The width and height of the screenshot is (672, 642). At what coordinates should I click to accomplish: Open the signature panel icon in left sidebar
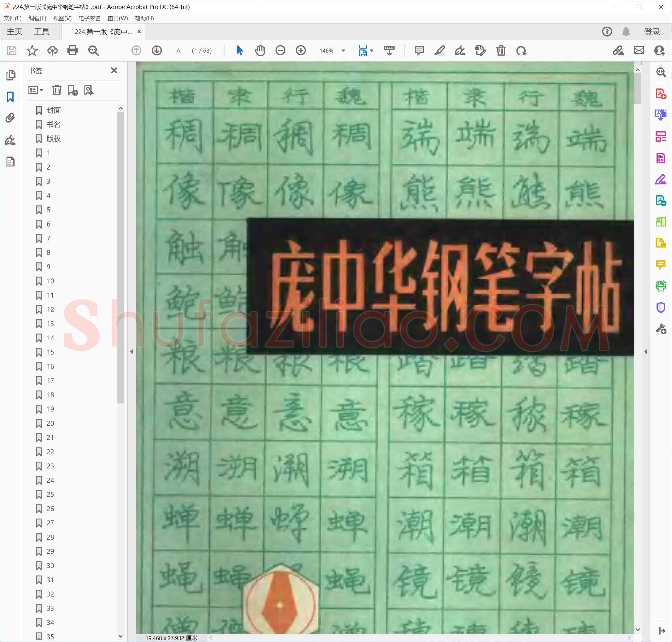pos(11,140)
